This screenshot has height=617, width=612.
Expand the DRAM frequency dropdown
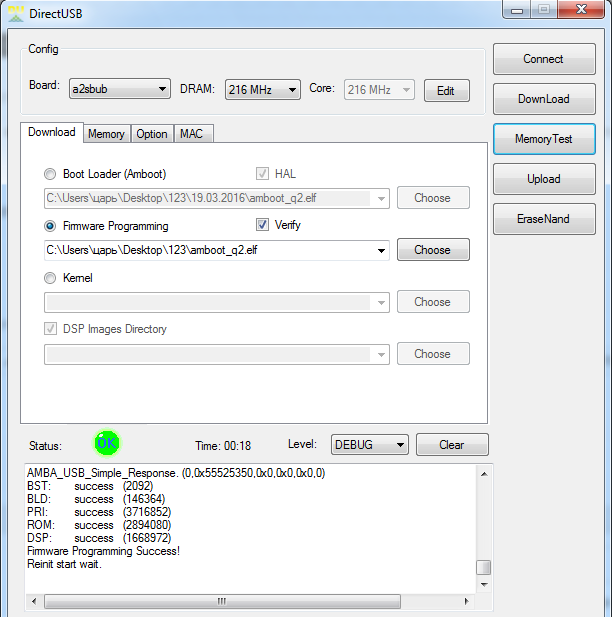pos(262,90)
